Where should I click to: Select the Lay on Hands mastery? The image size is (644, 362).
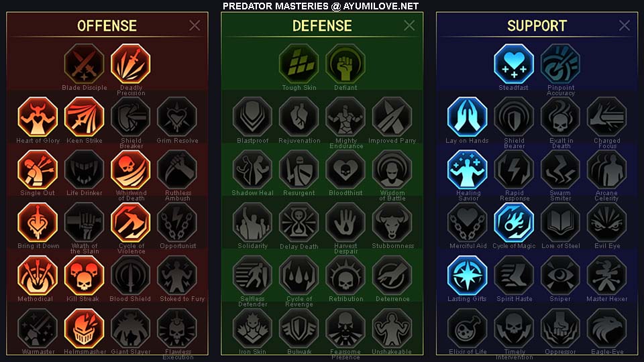[468, 117]
